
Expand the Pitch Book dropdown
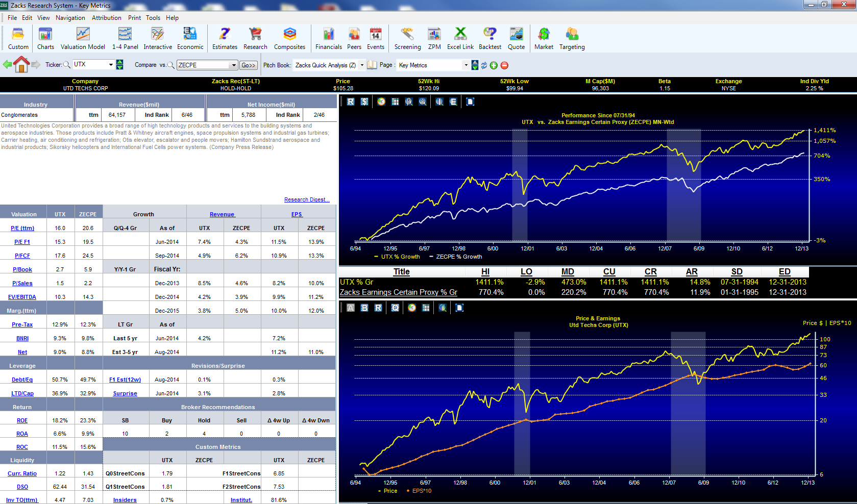(362, 65)
